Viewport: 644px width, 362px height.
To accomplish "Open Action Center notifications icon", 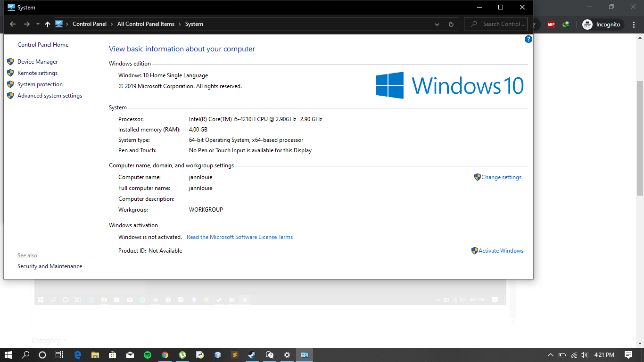I will pos(628,355).
